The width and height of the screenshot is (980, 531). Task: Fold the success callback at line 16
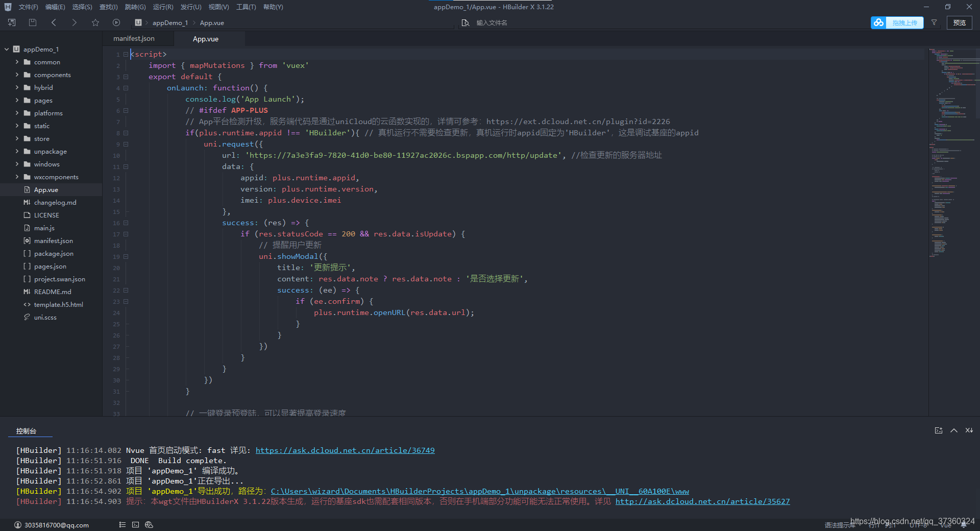click(x=126, y=223)
